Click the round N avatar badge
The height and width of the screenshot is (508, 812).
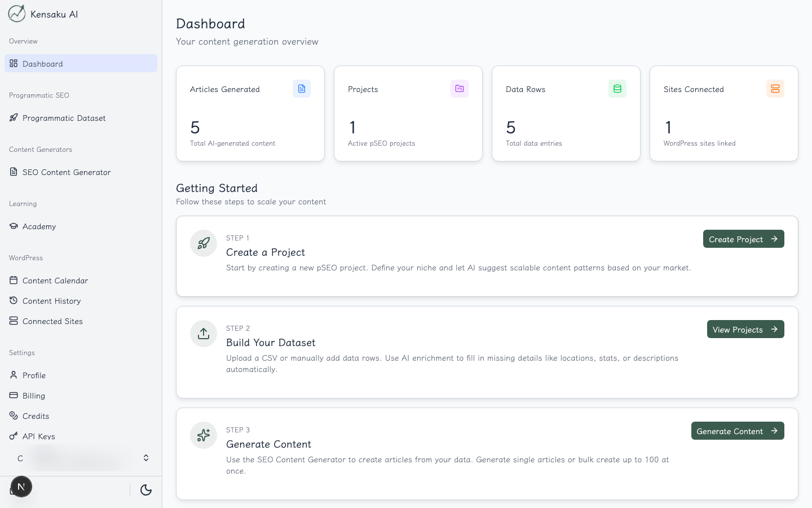point(21,487)
